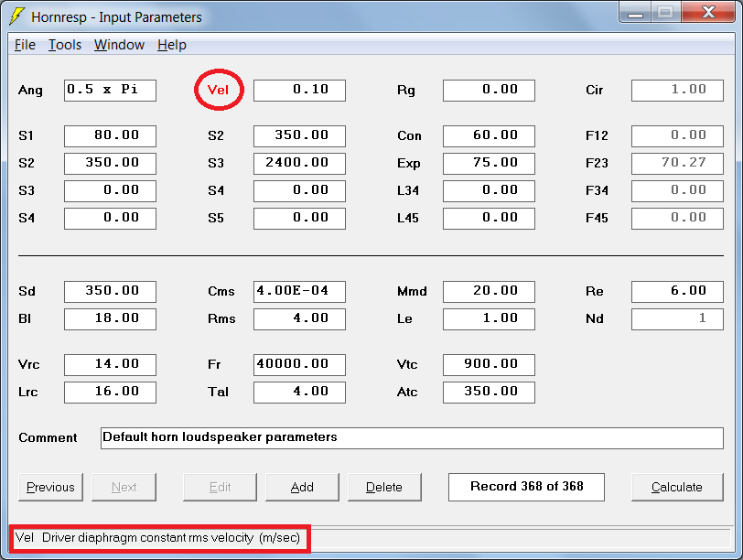This screenshot has width=743, height=560.
Task: Click the Nd field
Action: [677, 318]
